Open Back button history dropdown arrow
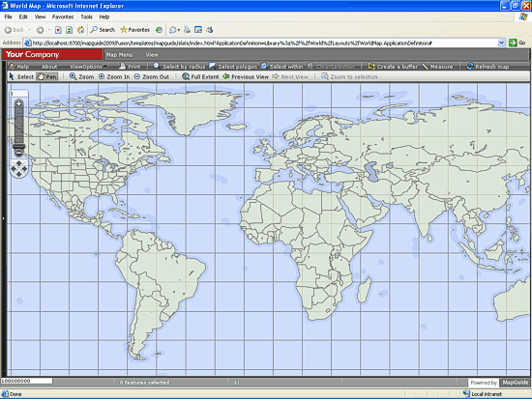This screenshot has height=399, width=532. (30, 30)
